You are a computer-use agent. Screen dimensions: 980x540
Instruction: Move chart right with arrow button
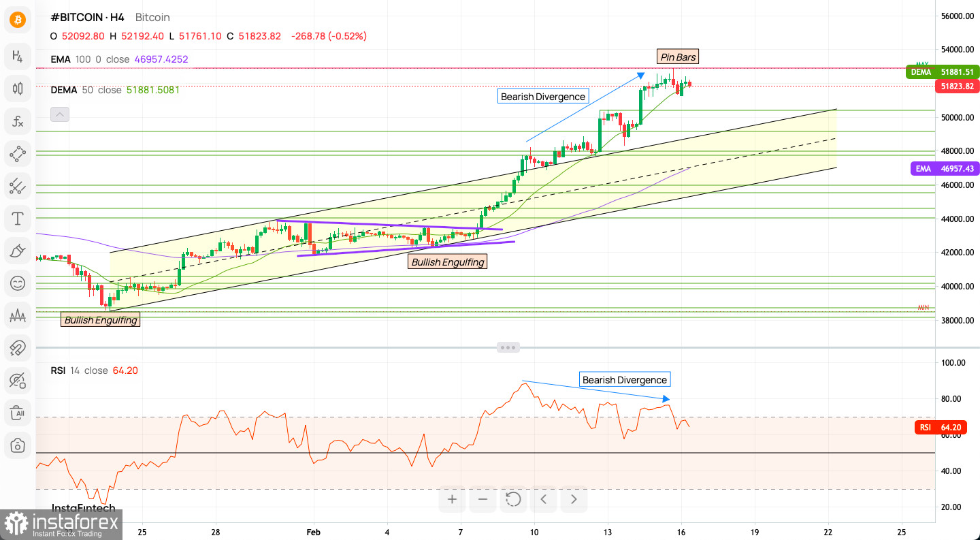[x=574, y=499]
